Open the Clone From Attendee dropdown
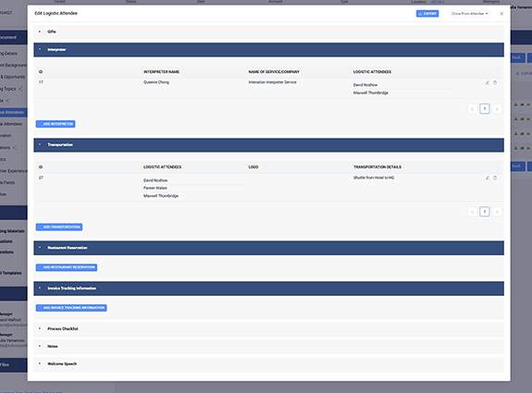This screenshot has height=393, width=532. (x=470, y=14)
